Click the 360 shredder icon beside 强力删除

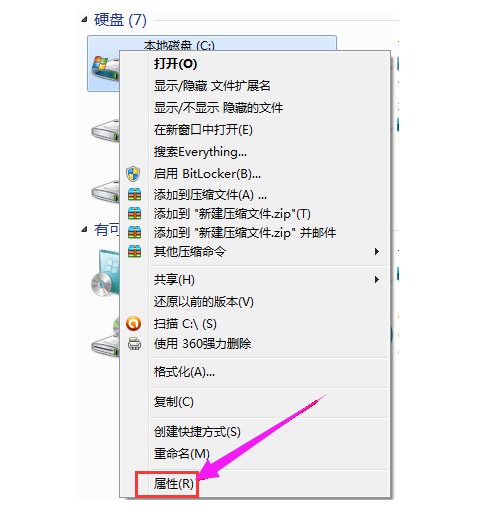[x=134, y=343]
